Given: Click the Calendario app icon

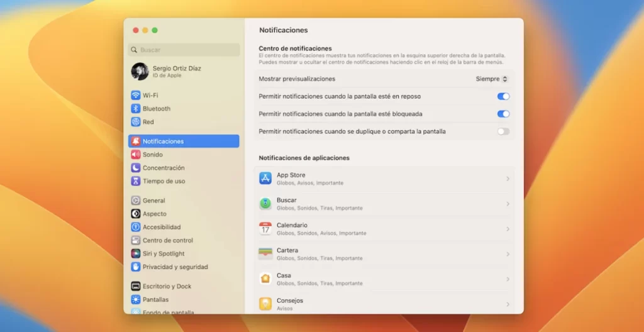Looking at the screenshot, I should pyautogui.click(x=265, y=228).
